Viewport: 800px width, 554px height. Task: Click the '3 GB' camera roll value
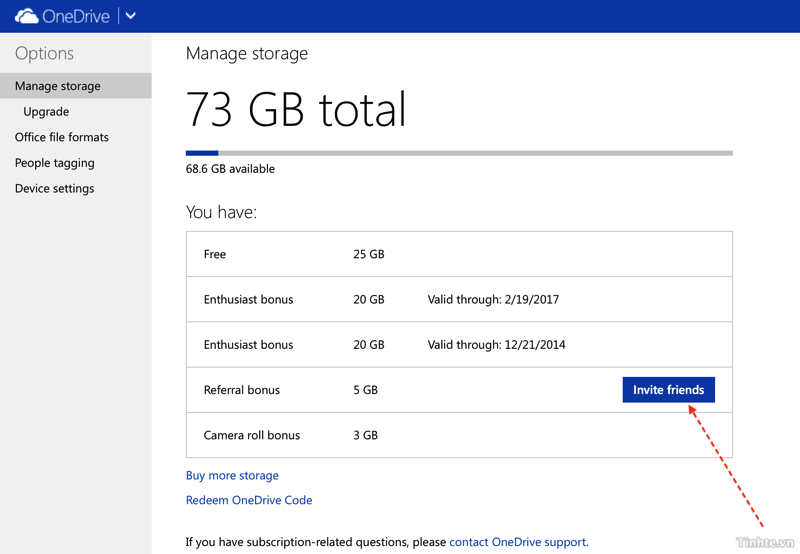366,435
